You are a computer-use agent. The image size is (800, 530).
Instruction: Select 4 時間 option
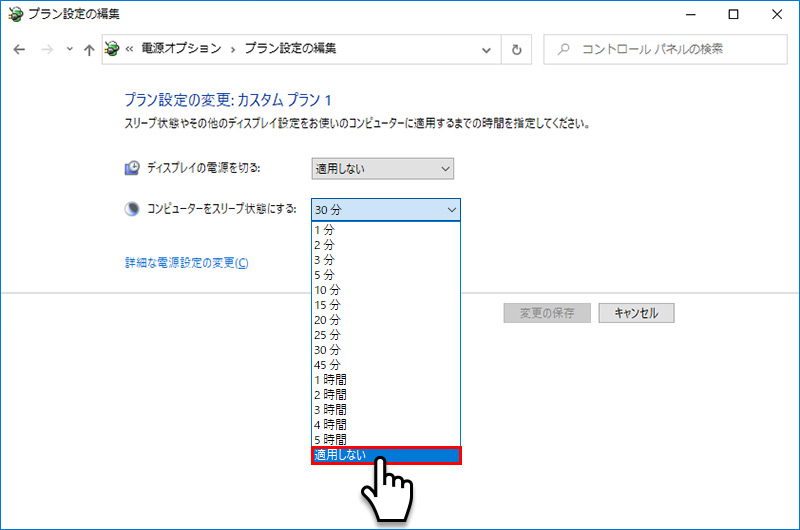386,425
